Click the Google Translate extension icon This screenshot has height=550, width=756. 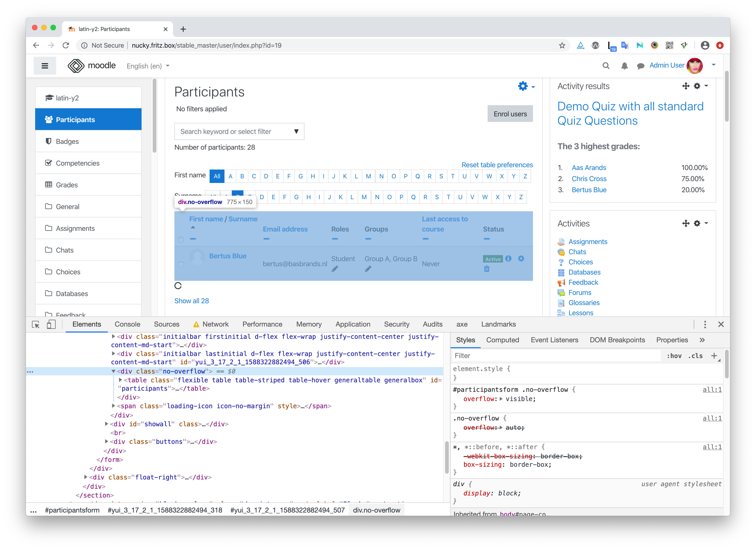point(625,45)
